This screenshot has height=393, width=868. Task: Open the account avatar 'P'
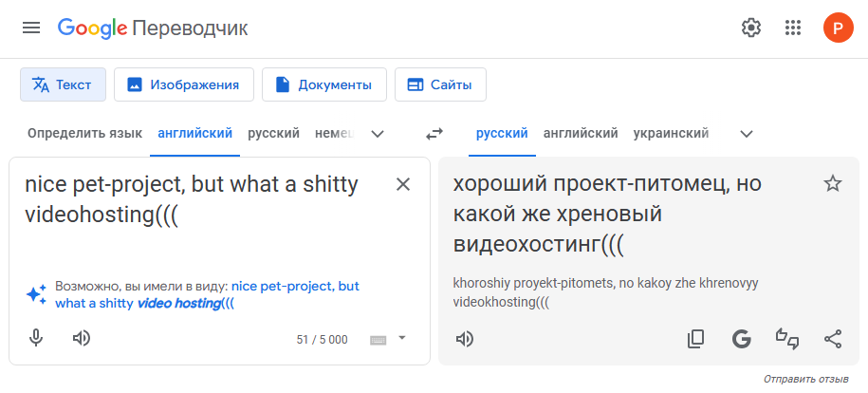[x=838, y=28]
